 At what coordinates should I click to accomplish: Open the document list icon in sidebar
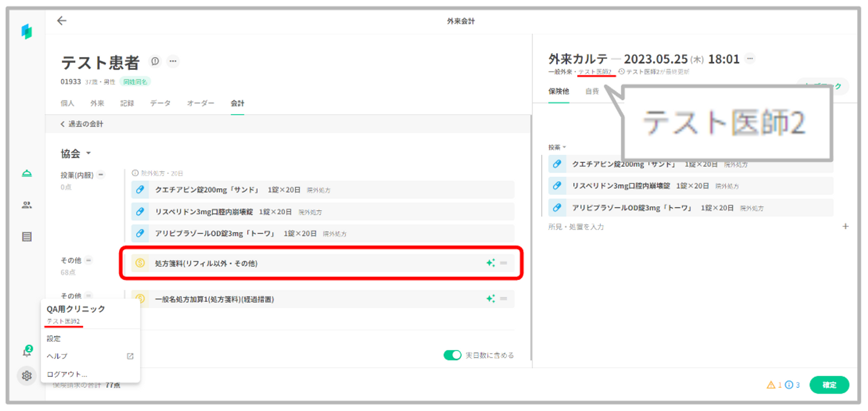pos(27,237)
